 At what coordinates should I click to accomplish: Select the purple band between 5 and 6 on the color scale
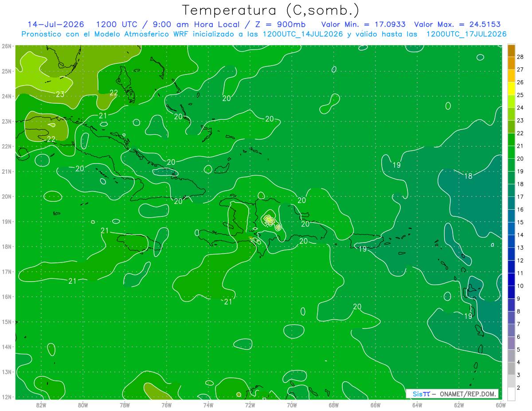click(x=511, y=343)
